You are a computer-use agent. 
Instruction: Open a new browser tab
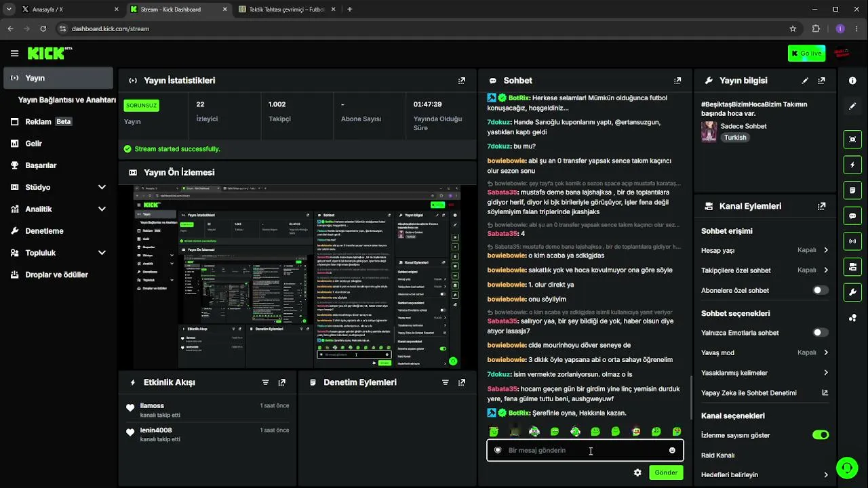pos(350,9)
